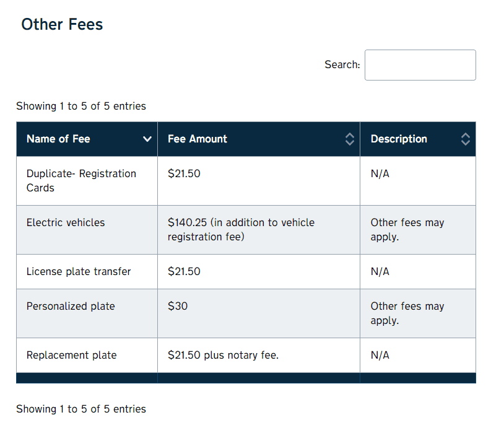Click the Search label text
Image resolution: width=504 pixels, height=433 pixels.
pos(342,64)
